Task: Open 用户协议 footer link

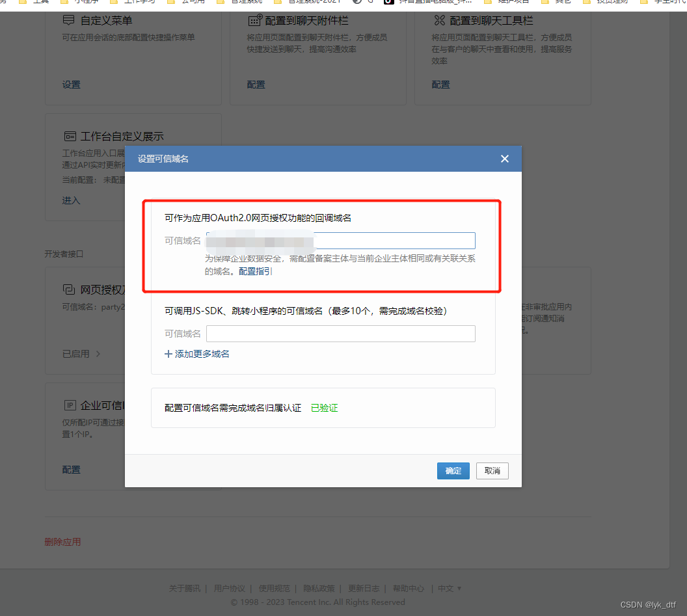Action: point(230,589)
